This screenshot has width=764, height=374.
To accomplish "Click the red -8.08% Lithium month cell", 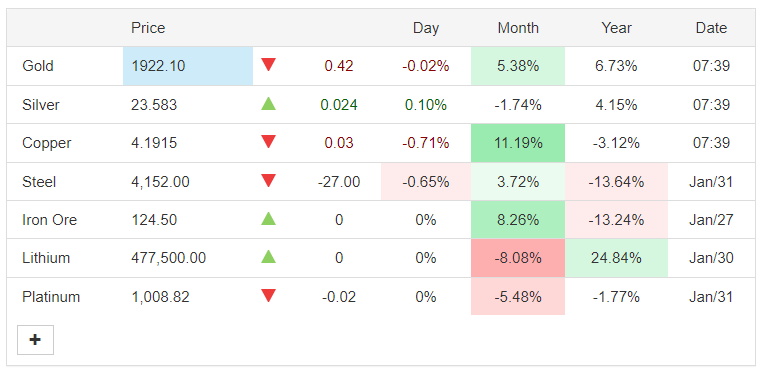I will click(518, 258).
